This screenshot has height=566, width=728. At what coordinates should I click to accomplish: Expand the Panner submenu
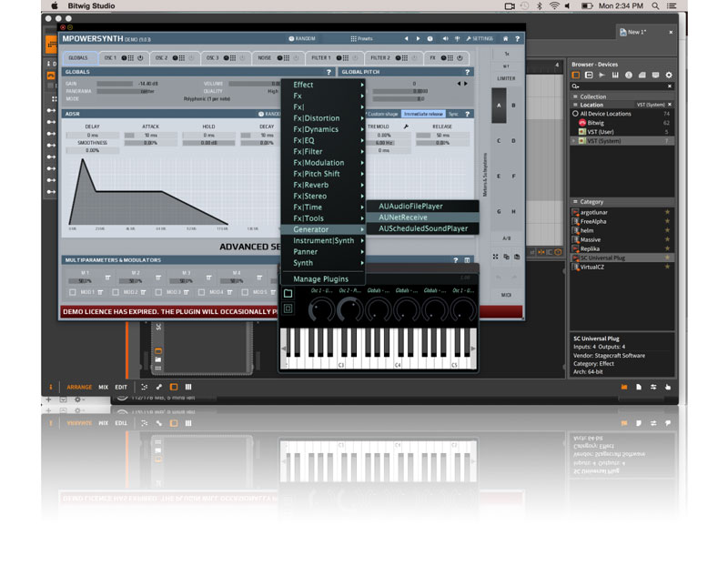pos(323,252)
